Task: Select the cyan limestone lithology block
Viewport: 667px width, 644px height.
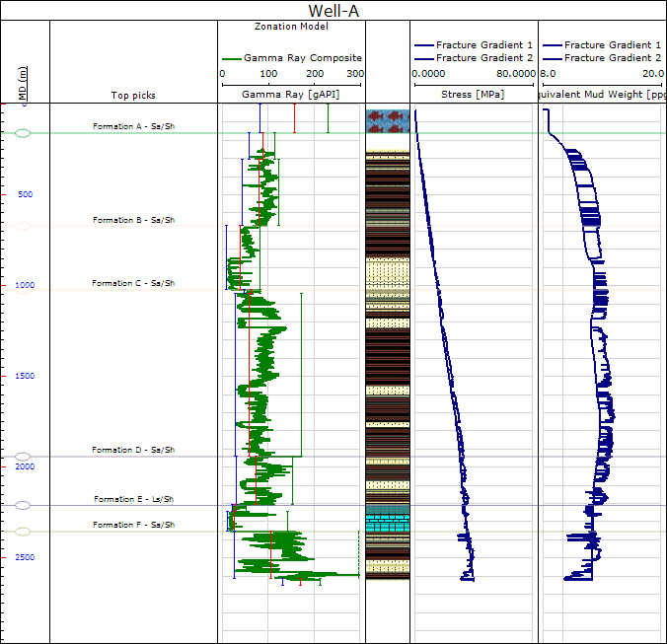Action: click(387, 523)
